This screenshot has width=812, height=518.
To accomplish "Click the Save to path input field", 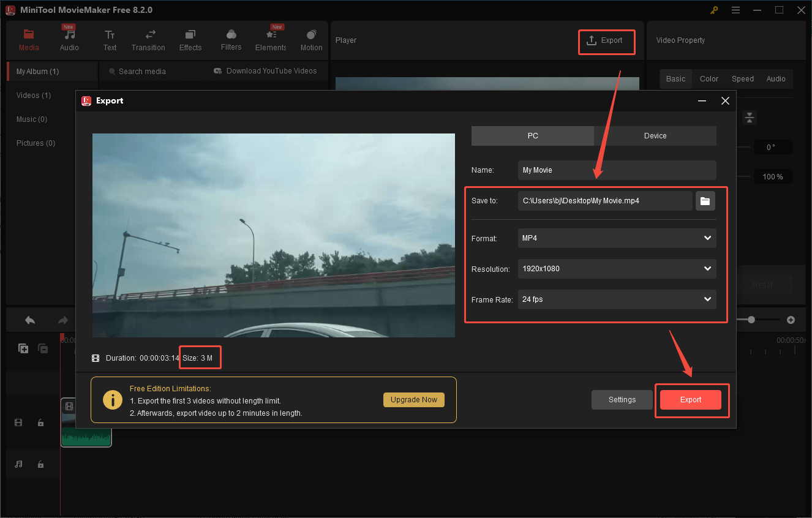I will pos(605,200).
